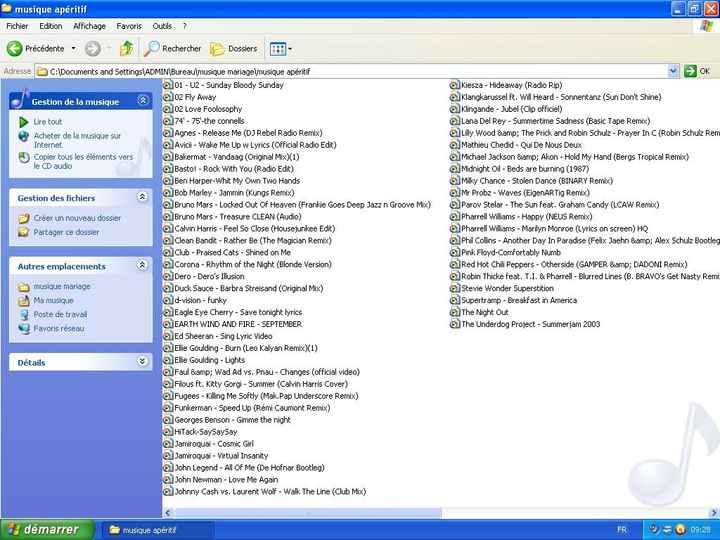
Task: Click green arrow OK go button
Action: (690, 71)
